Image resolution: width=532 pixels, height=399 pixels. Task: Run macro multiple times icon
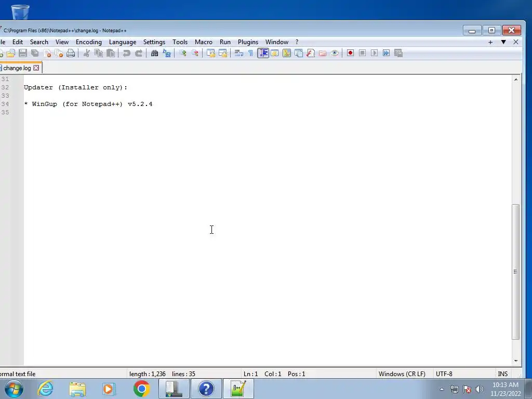coord(386,54)
